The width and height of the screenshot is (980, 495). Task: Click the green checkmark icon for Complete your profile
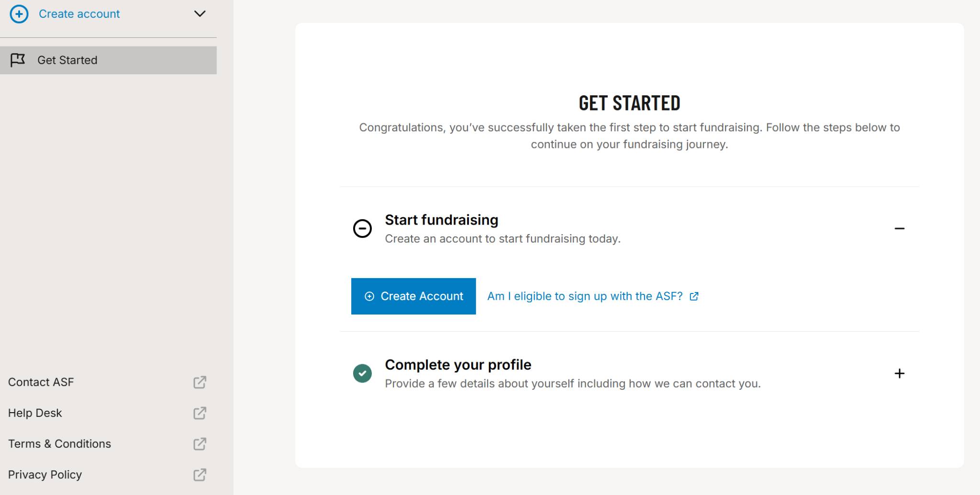point(362,373)
